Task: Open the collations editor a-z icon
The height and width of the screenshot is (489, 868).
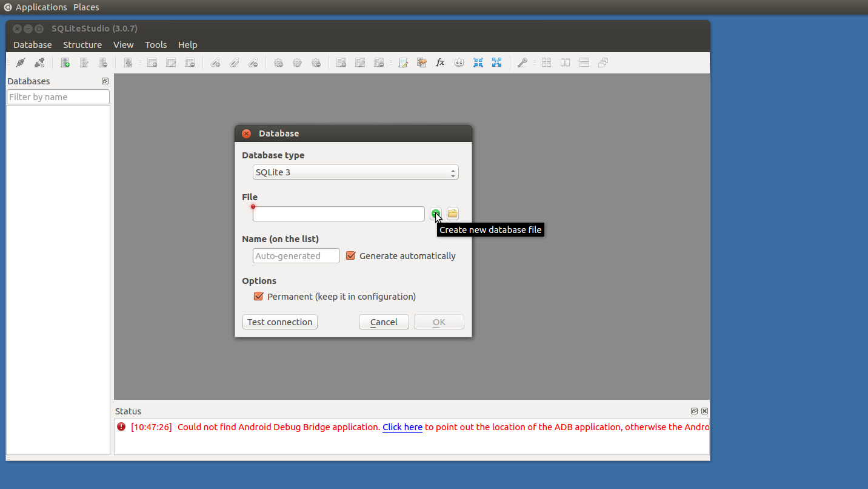Action: [x=459, y=62]
